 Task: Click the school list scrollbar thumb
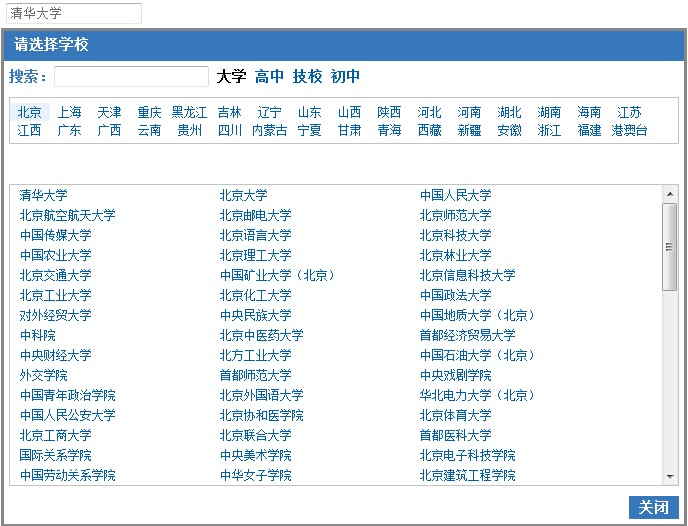click(x=670, y=246)
